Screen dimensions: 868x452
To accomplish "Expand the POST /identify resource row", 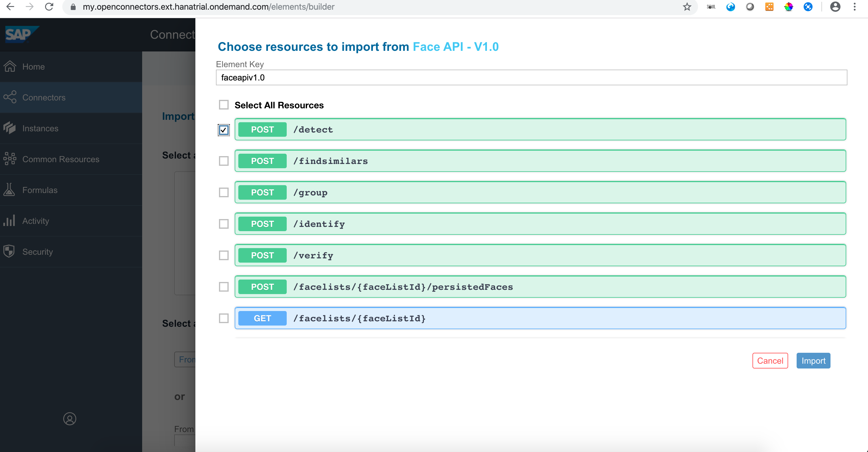I will [539, 224].
